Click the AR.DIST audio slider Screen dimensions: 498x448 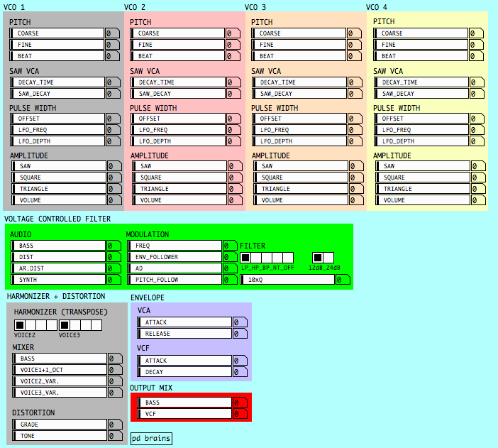pyautogui.click(x=58, y=268)
